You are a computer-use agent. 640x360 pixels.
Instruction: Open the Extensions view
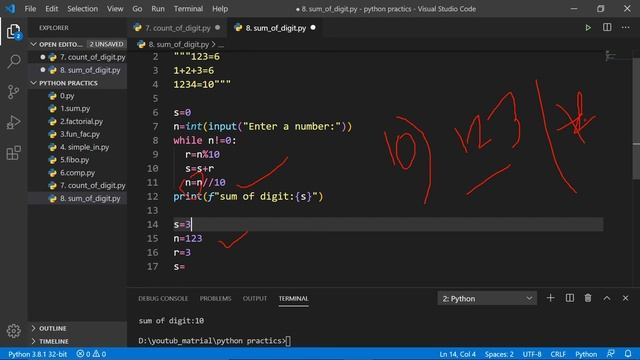(x=13, y=153)
